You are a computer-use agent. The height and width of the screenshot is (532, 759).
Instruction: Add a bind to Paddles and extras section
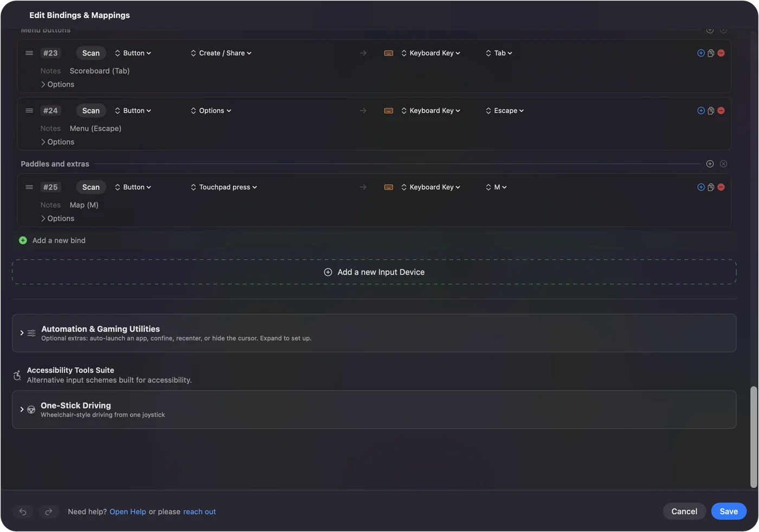[x=710, y=164]
